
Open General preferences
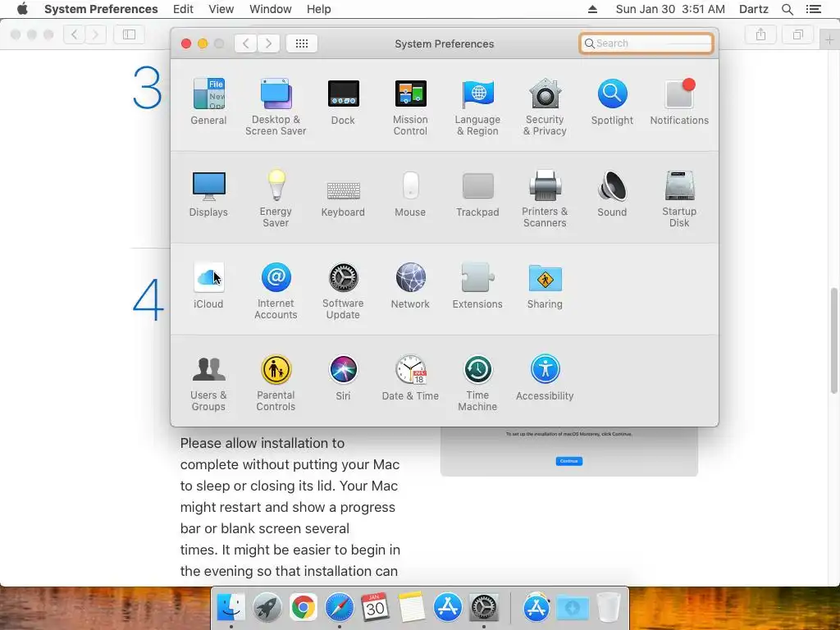click(x=208, y=102)
